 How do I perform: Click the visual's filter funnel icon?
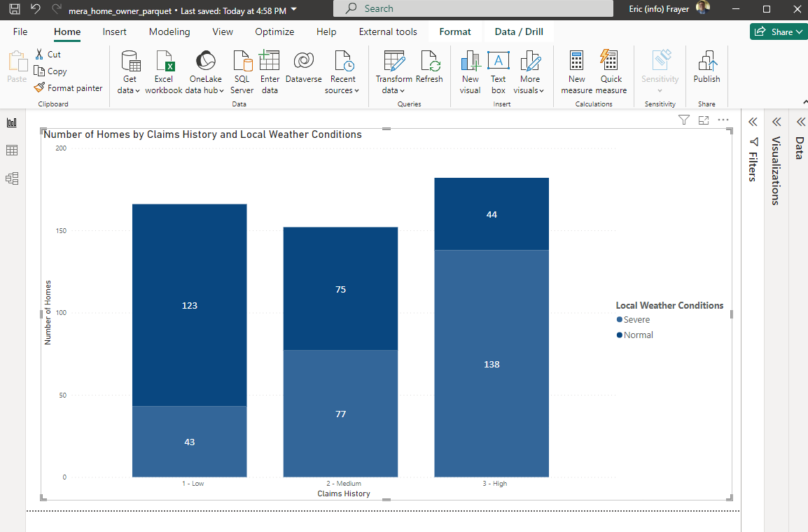coord(684,120)
